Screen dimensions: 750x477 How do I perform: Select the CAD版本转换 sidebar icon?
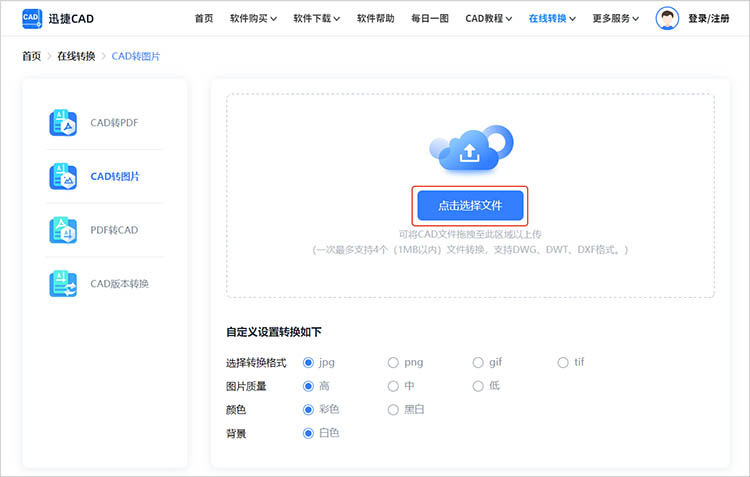[63, 283]
